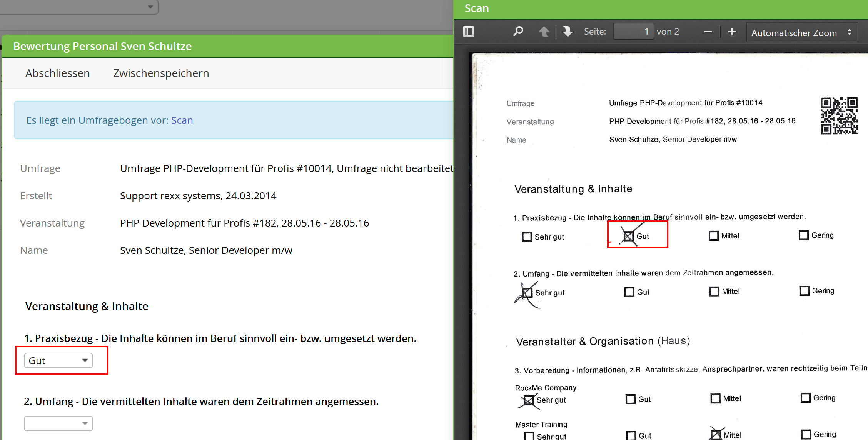Viewport: 868px width, 440px height.
Task: Click Gut checkbox under RockMe Company
Action: 631,399
